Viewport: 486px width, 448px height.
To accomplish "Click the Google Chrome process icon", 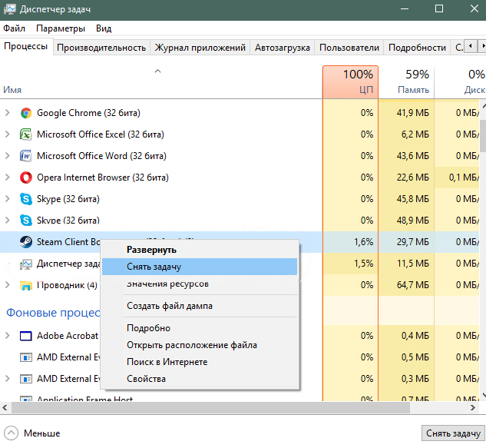I will coord(26,113).
